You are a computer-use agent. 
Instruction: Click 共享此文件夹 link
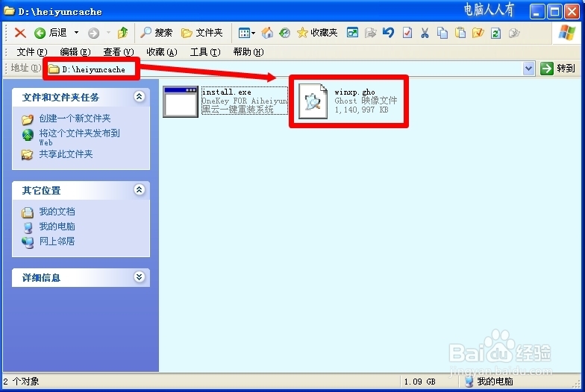point(66,154)
